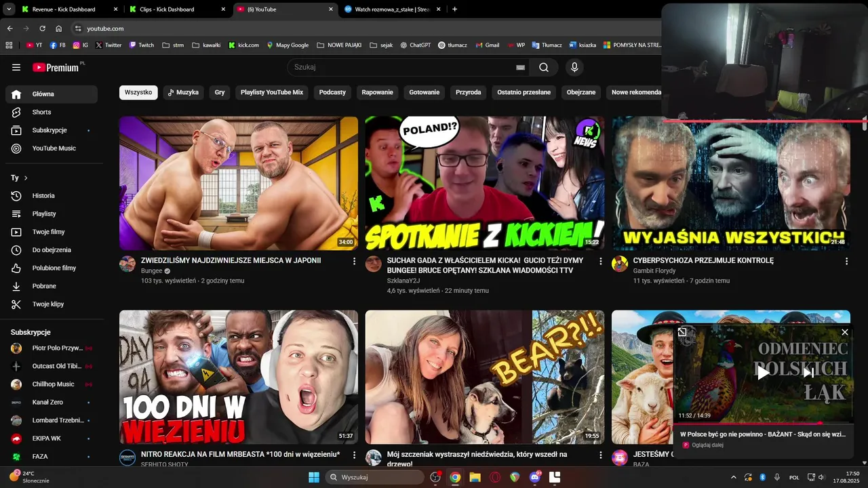
Task: Open EKIPA WK subscription channel
Action: coord(52,439)
